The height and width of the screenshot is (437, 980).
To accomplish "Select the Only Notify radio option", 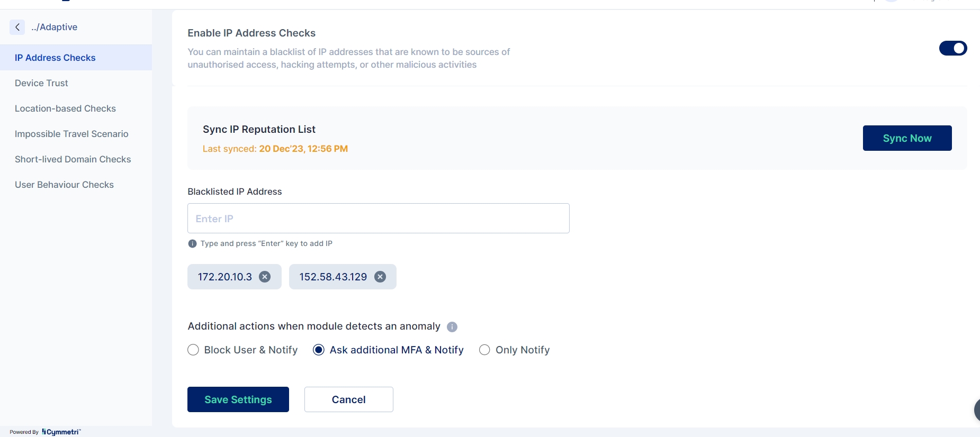I will click(484, 350).
